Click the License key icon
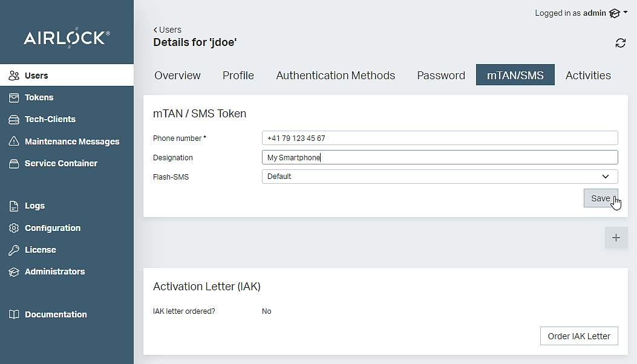Viewport: 637px width, 364px height. point(14,250)
